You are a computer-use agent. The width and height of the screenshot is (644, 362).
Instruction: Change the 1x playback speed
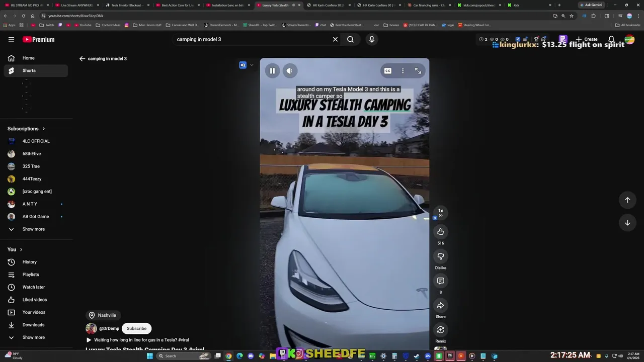click(x=440, y=213)
